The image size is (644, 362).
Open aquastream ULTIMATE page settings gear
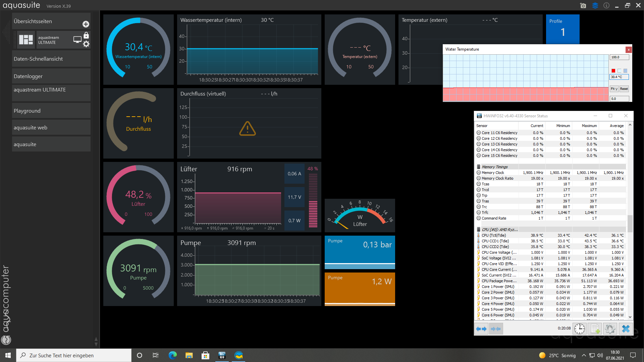86,44
